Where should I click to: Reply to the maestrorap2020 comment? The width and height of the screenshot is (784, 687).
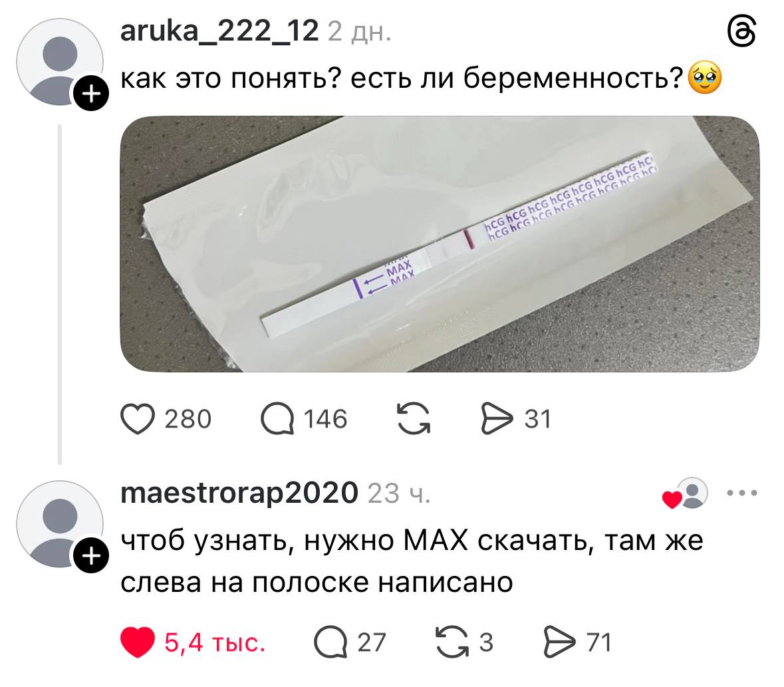[x=330, y=642]
